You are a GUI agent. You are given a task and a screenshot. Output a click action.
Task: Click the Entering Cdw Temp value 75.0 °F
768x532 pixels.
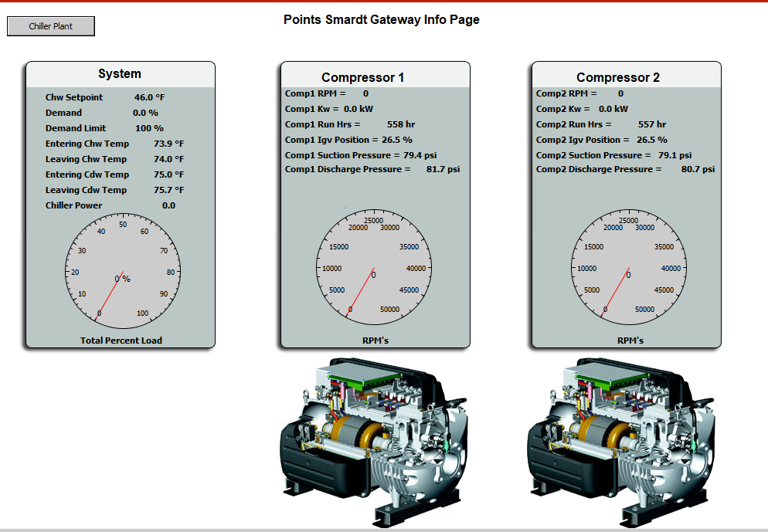[x=169, y=175]
